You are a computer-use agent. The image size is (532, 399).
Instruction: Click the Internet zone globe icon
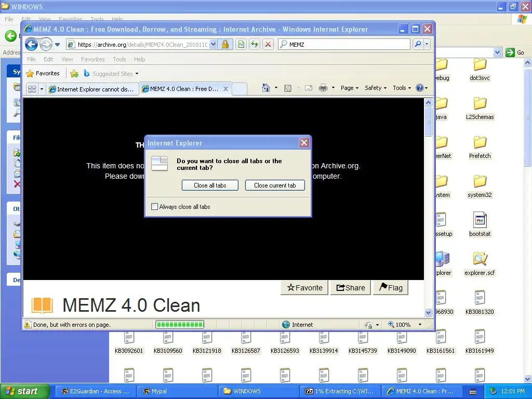click(286, 325)
